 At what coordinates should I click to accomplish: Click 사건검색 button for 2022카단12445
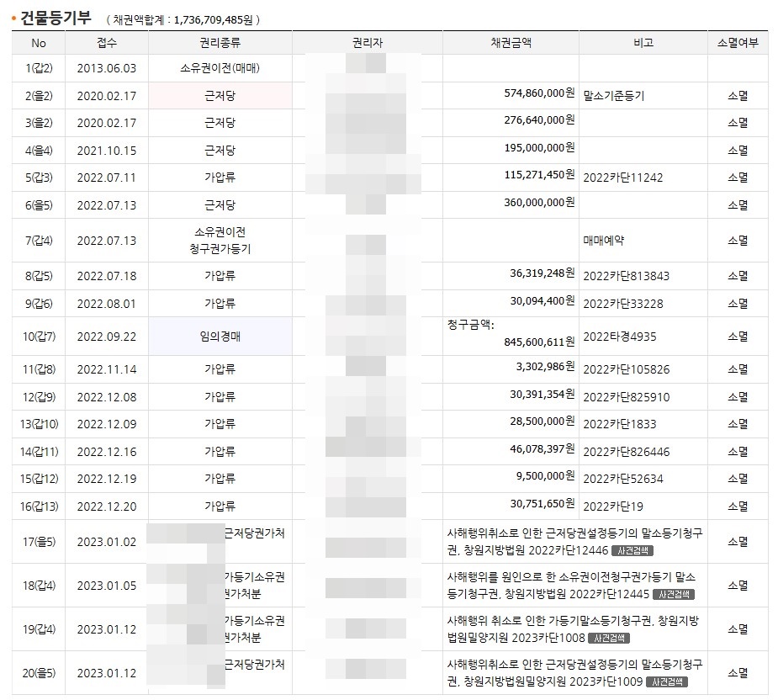674,594
